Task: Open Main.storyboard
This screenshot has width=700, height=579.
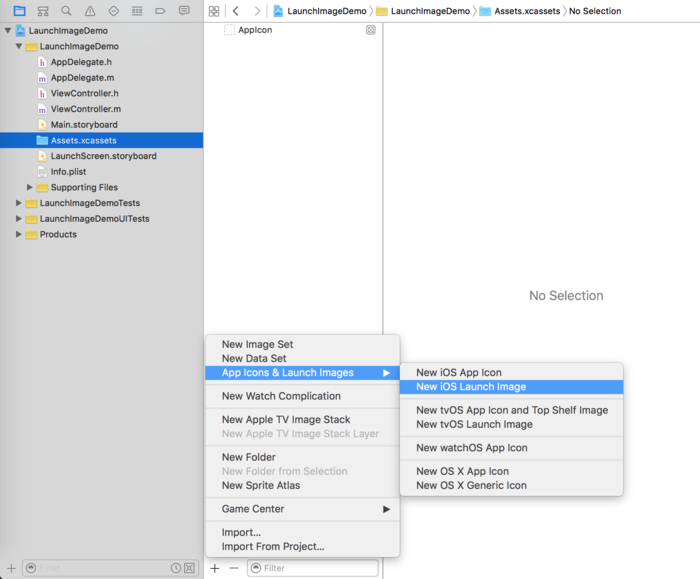Action: [x=84, y=125]
